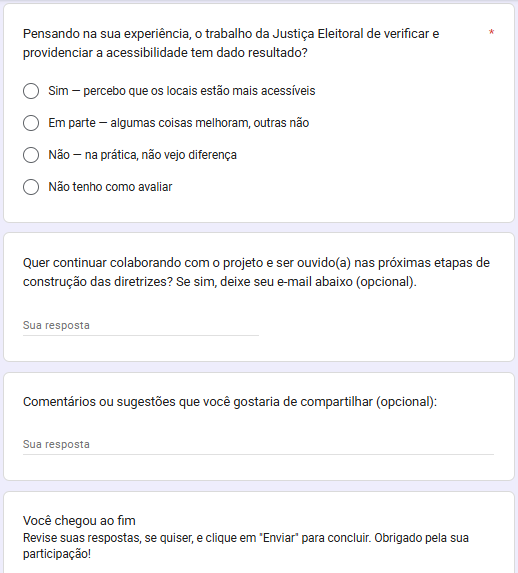Click the words 'Justiça Eleitoral' in the first question

coord(318,34)
